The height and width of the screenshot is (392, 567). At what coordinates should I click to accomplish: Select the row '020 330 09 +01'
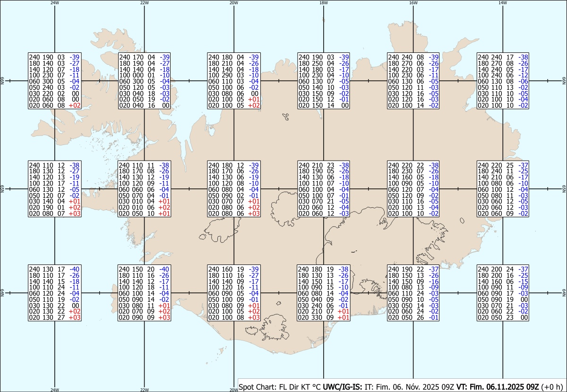[324, 317]
